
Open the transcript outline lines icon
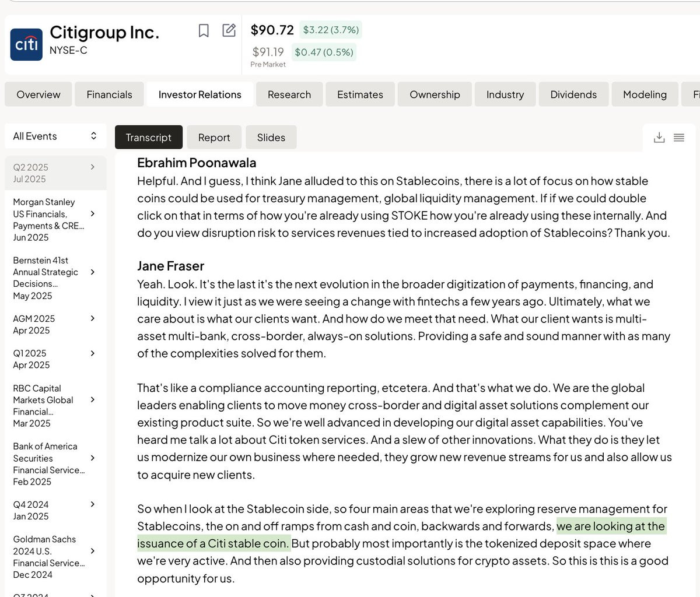pyautogui.click(x=679, y=138)
